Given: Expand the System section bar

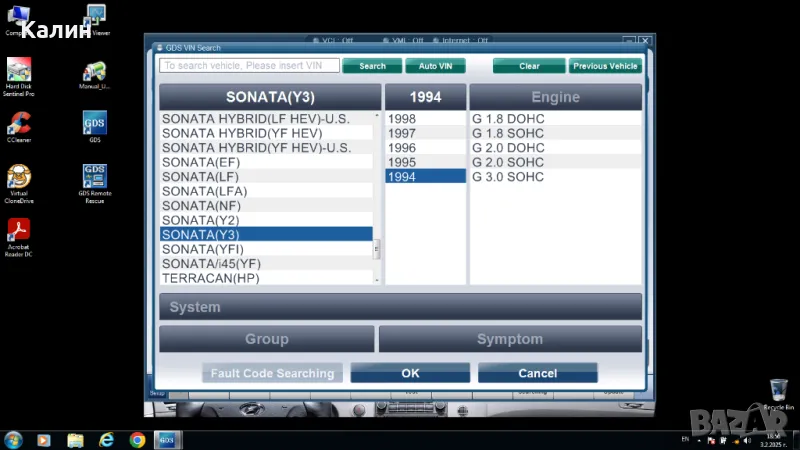Looking at the screenshot, I should coord(400,307).
